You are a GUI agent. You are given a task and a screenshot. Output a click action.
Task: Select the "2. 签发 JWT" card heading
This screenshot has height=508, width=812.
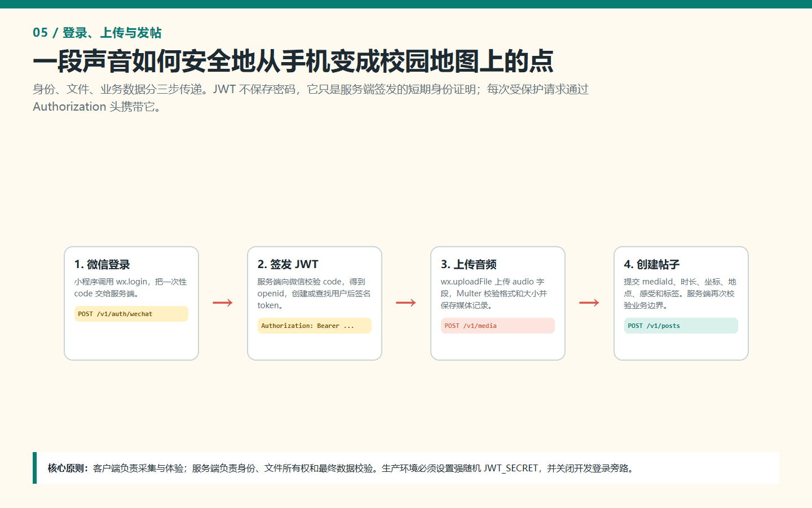pos(288,264)
